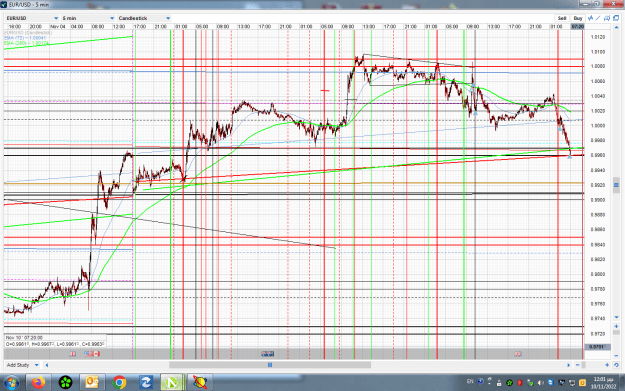Click the vertical price scrollbar thumb
This screenshot has width=625, height=391.
coord(616,185)
